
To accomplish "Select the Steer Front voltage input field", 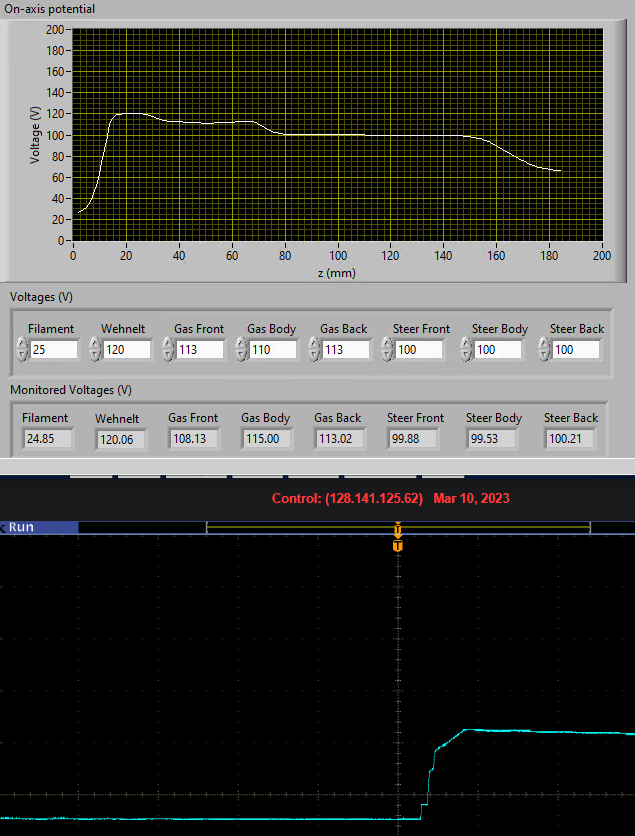I will 419,350.
